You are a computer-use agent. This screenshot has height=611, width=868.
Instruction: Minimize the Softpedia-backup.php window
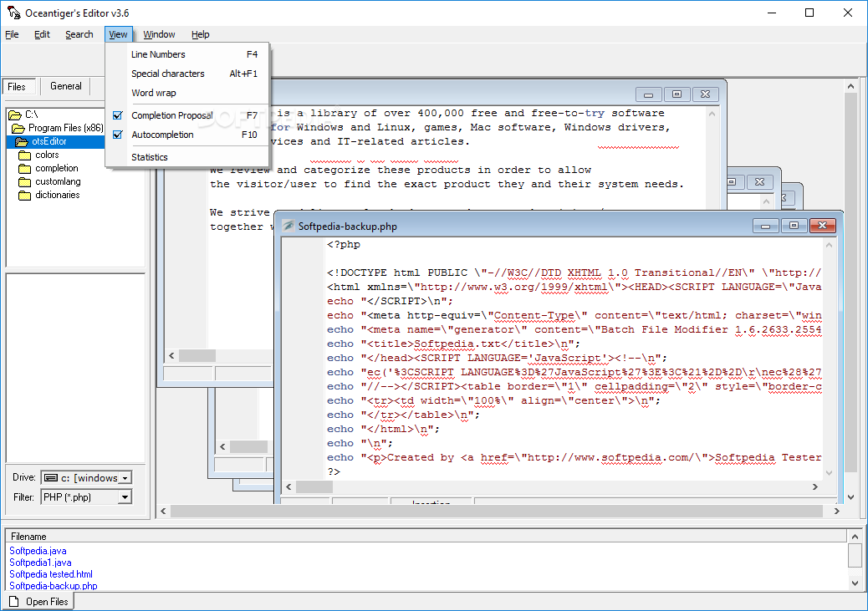point(766,226)
